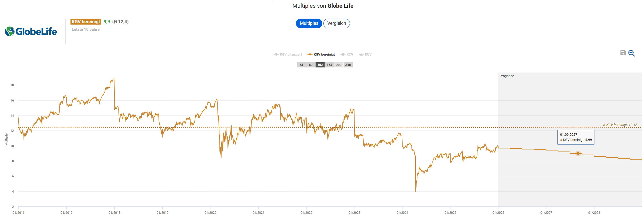Click the save chart disk icon
Screen dimensions: 644x221
pyautogui.click(x=623, y=53)
